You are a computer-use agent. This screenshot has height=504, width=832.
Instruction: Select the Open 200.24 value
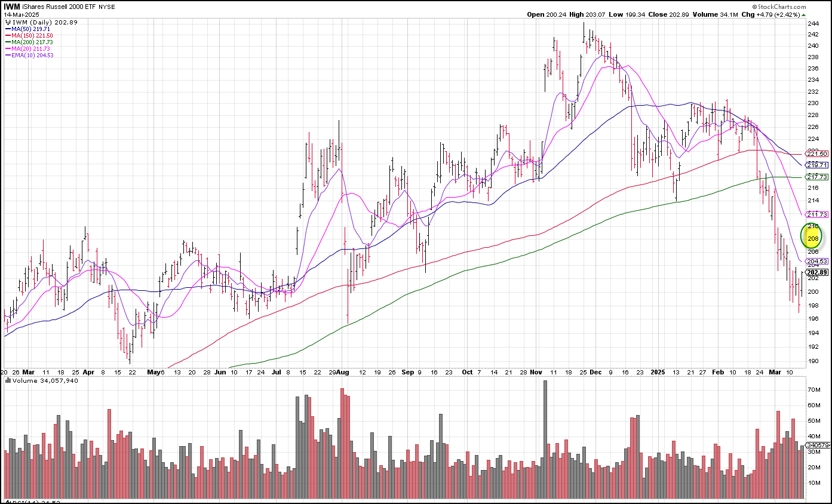(547, 14)
